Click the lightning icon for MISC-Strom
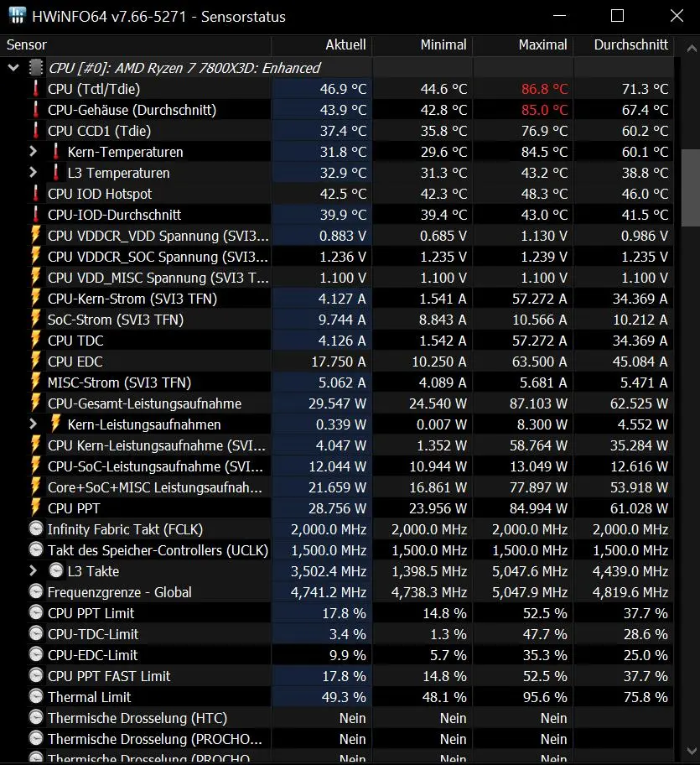Screen dimensions: 700x765 click(35, 382)
